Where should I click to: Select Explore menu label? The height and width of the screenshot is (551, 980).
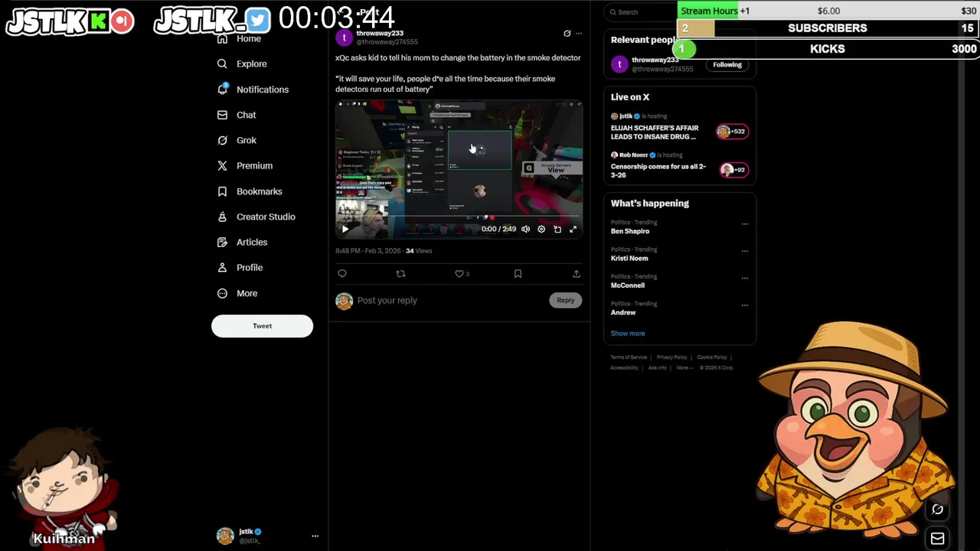(252, 64)
